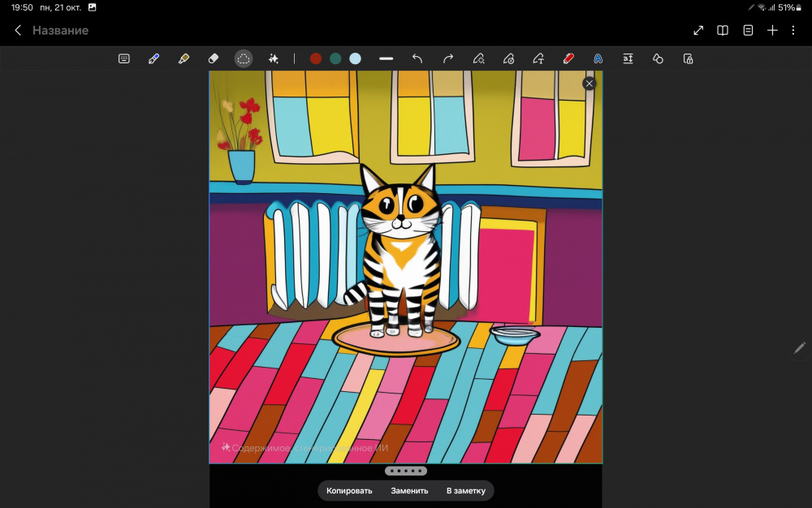Close the generated image preview
This screenshot has height=508, width=812.
pyautogui.click(x=590, y=84)
